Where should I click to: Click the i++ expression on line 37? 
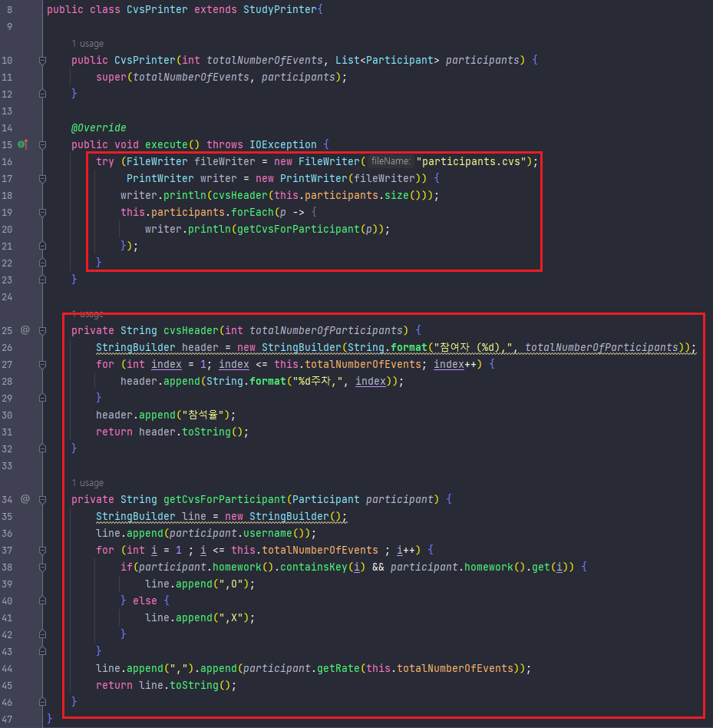point(406,550)
